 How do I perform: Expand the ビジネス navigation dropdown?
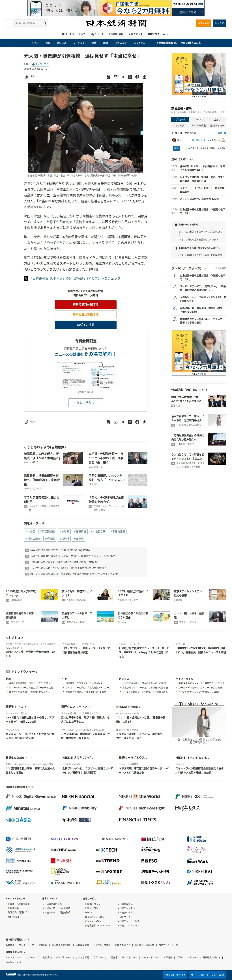pos(63,43)
